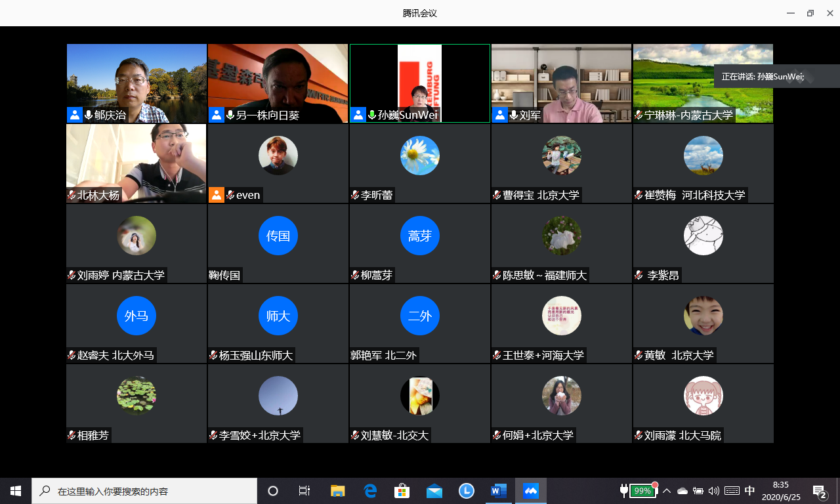Click the blue user badge beside 郇庆治
840x504 pixels.
point(74,115)
